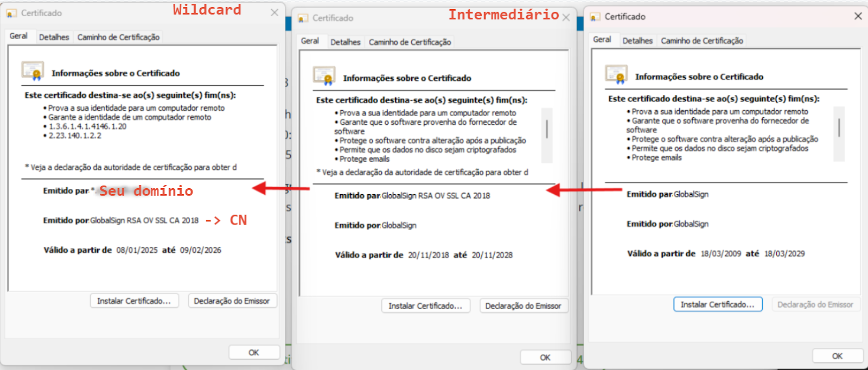Image resolution: width=868 pixels, height=370 pixels.
Task: Click 'Protege emails' purpose in rightmost window
Action: click(x=656, y=157)
